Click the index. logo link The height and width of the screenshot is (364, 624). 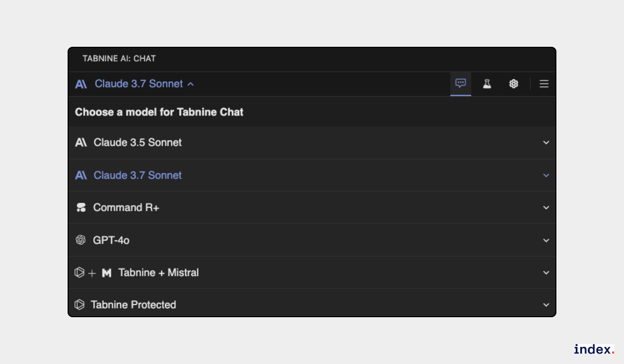point(594,349)
